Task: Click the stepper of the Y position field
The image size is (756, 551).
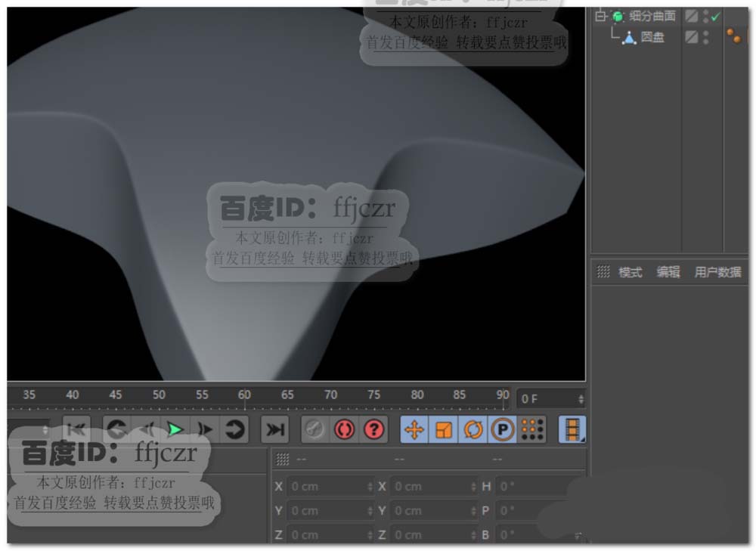Action: 370,510
